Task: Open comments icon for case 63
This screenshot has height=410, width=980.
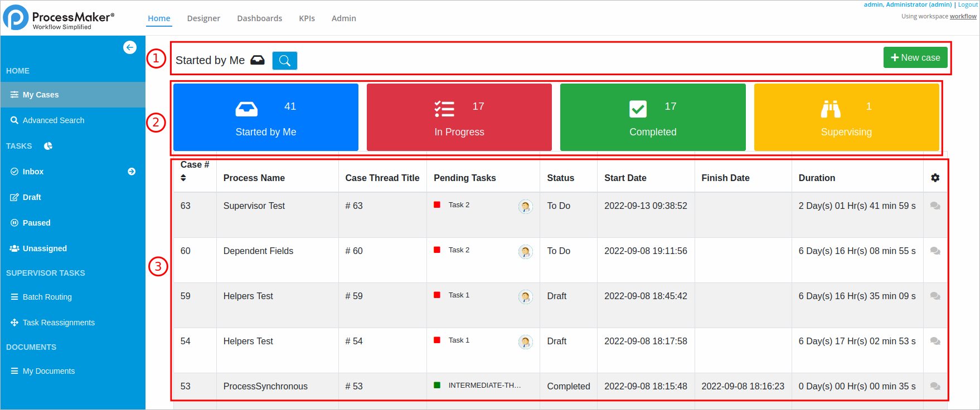Action: tap(935, 206)
